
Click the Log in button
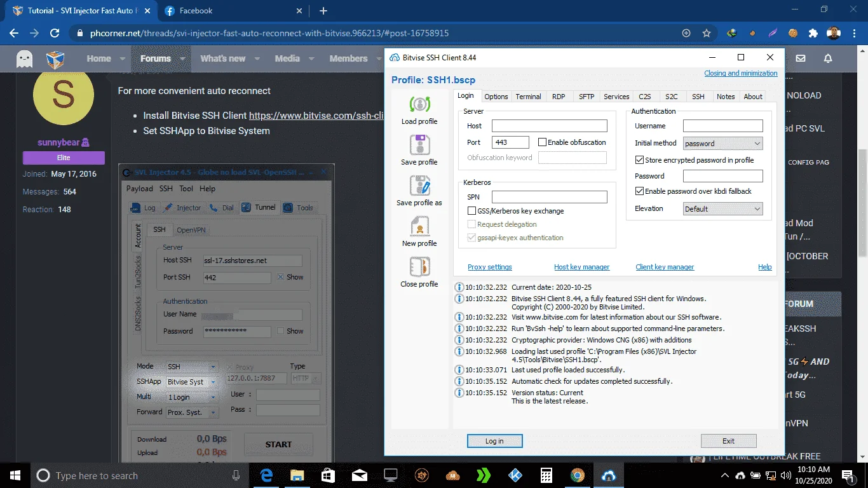point(494,441)
